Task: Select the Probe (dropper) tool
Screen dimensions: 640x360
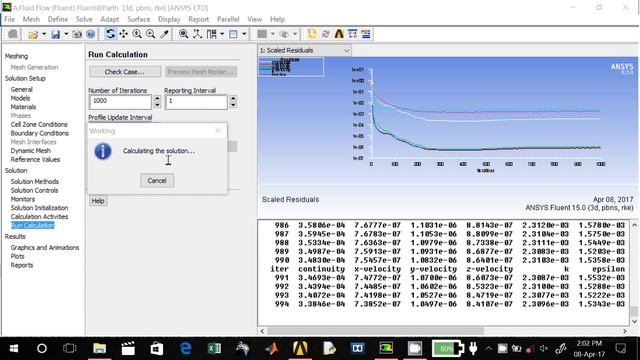Action: click(x=164, y=34)
